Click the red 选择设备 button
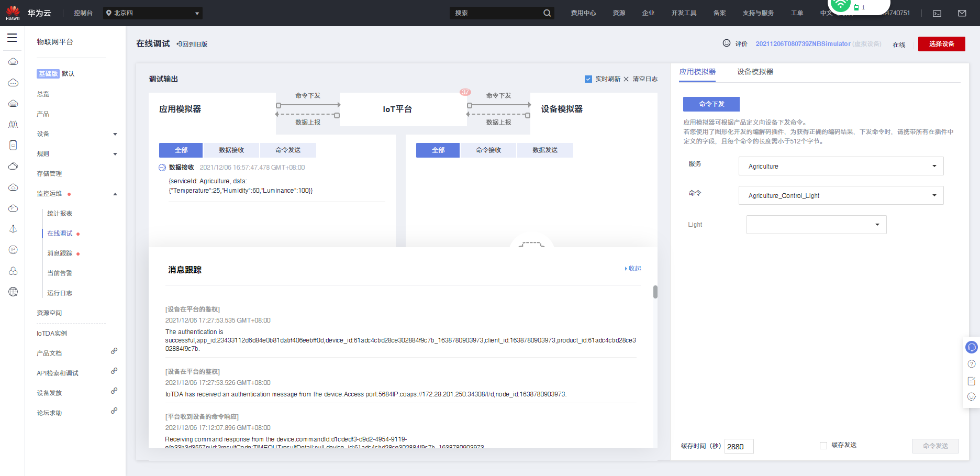This screenshot has height=476, width=980. (942, 44)
